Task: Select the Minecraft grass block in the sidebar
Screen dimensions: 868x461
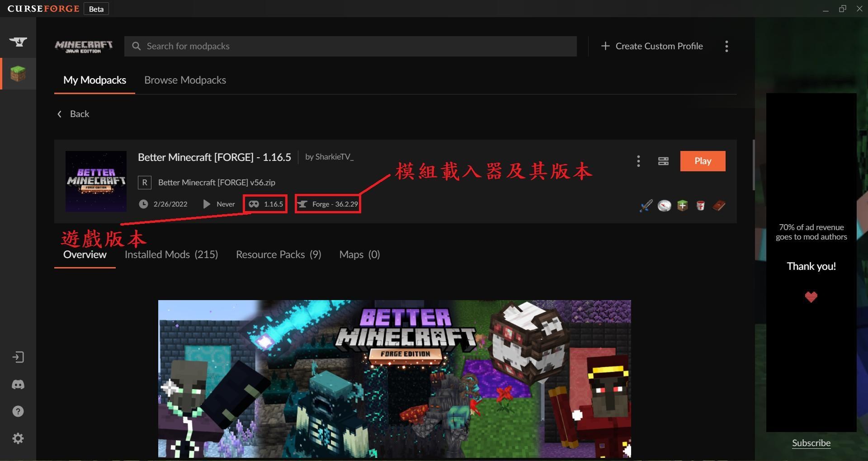Action: tap(18, 73)
